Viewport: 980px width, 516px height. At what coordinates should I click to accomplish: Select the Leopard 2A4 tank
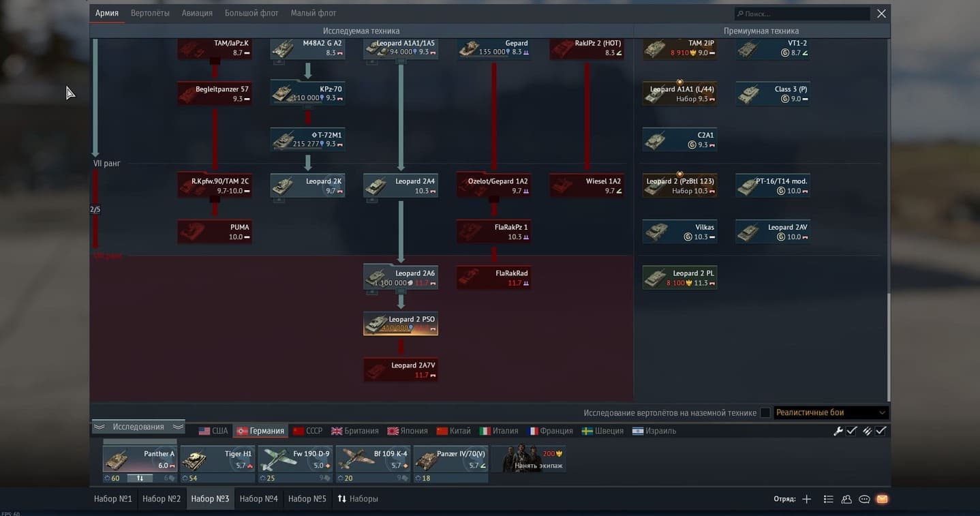401,186
